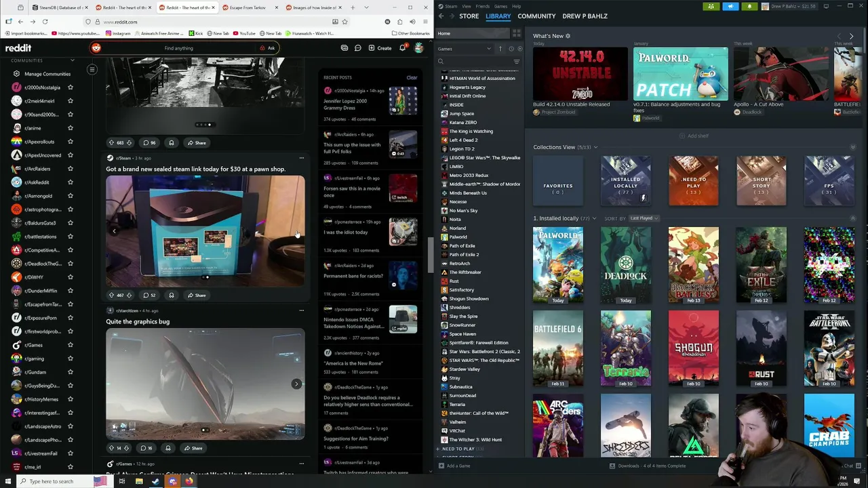Toggle favorite star for r/LivestreamFail

(70, 453)
